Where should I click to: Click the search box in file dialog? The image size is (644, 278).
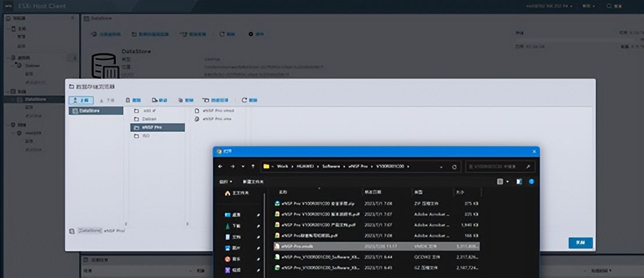[500, 167]
